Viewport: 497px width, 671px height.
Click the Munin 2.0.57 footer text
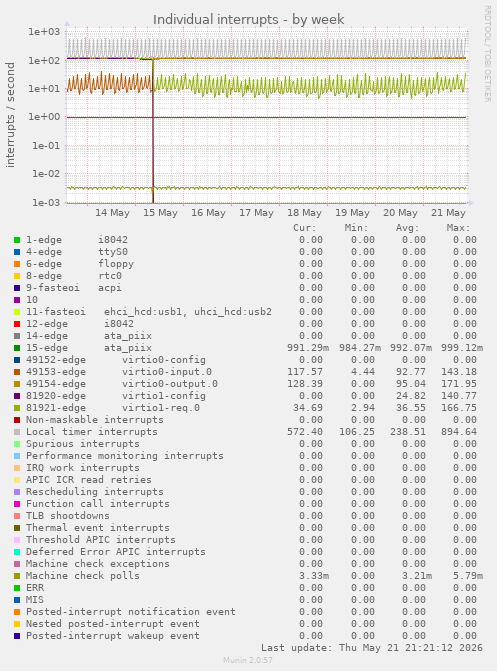pos(248,660)
